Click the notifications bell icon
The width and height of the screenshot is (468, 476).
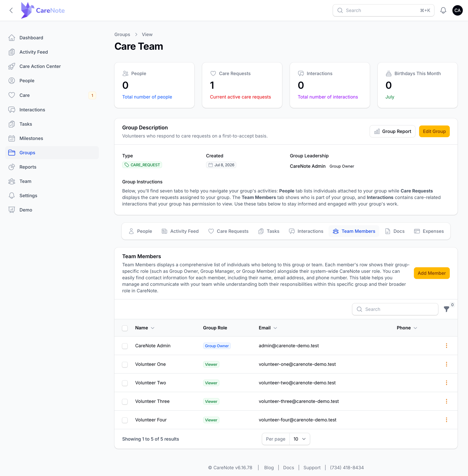[443, 10]
